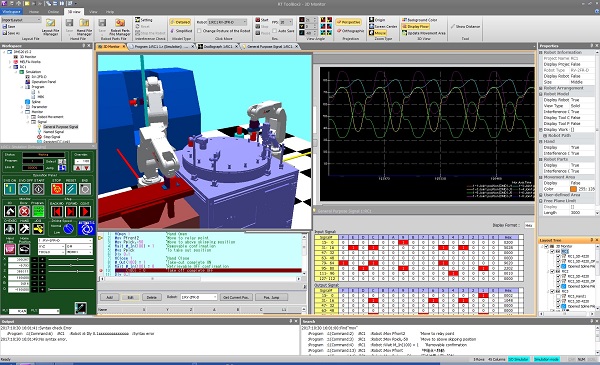Open the green Program monitor icon

[38, 211]
